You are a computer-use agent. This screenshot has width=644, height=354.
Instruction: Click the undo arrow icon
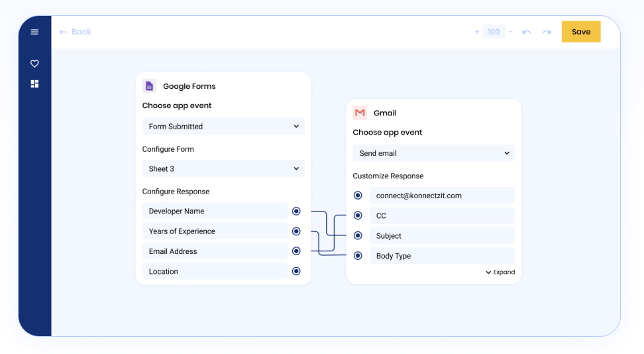527,32
